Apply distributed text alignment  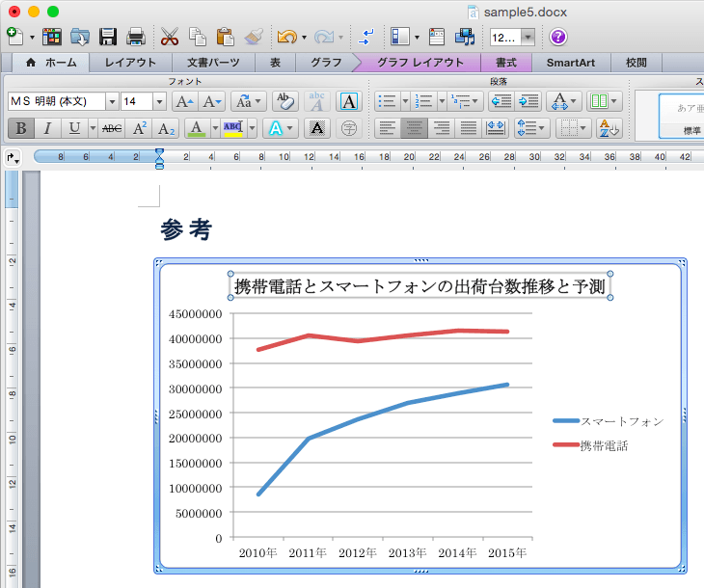pos(496,128)
